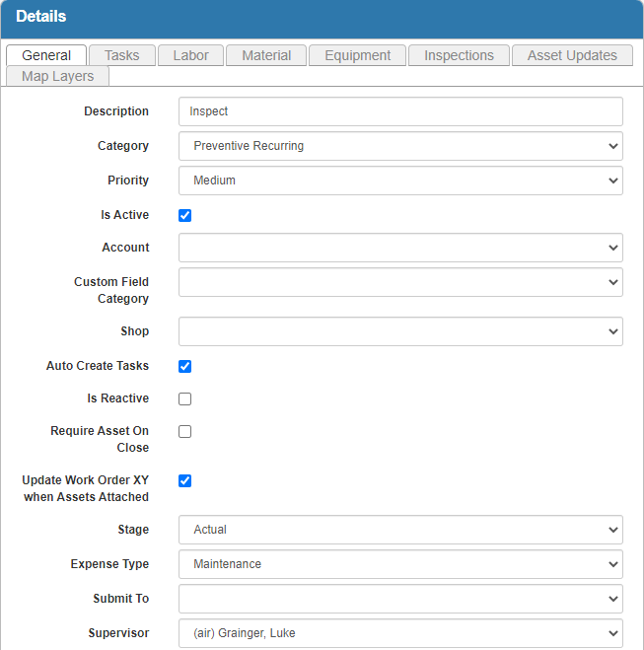This screenshot has height=650, width=644.
Task: Switch to the Tasks tab
Action: coord(121,55)
